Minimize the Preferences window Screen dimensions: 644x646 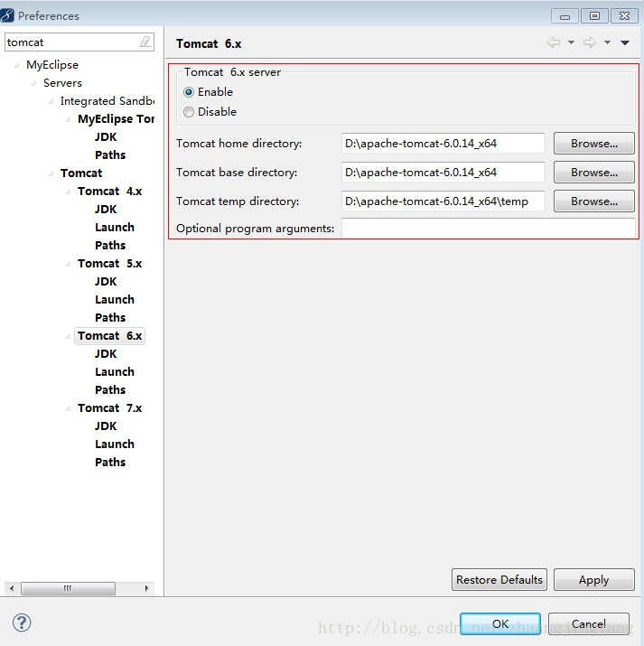[565, 16]
